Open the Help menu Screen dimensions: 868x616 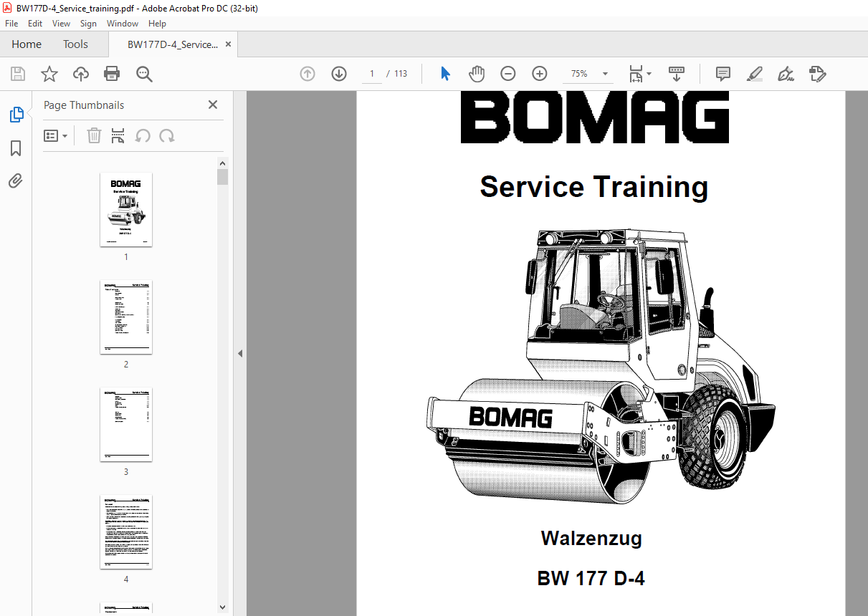pyautogui.click(x=157, y=24)
